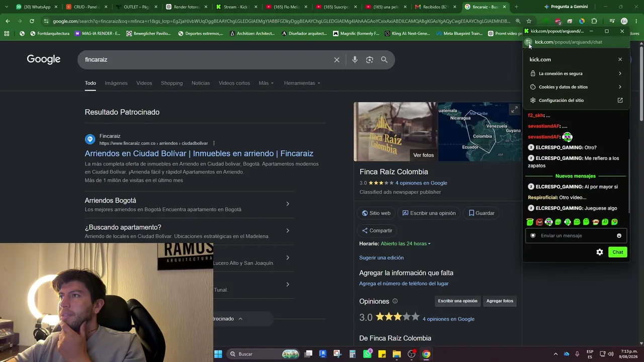This screenshot has height=362, width=644.
Task: Click the Sitio web button
Action: pyautogui.click(x=376, y=213)
